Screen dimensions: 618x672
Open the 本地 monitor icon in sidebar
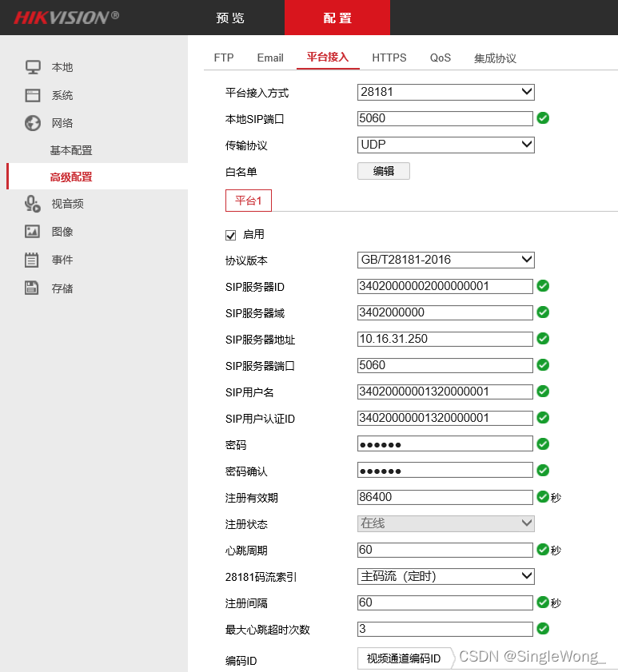(x=33, y=67)
